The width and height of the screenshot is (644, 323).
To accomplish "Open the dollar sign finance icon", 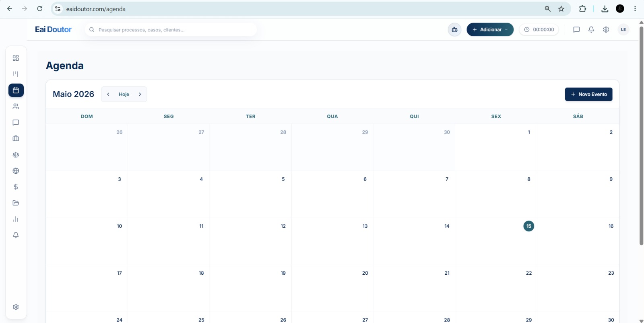I will pyautogui.click(x=16, y=187).
